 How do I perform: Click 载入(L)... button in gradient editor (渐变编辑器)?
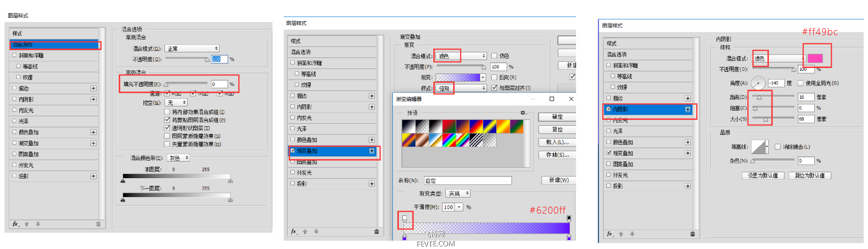click(557, 142)
